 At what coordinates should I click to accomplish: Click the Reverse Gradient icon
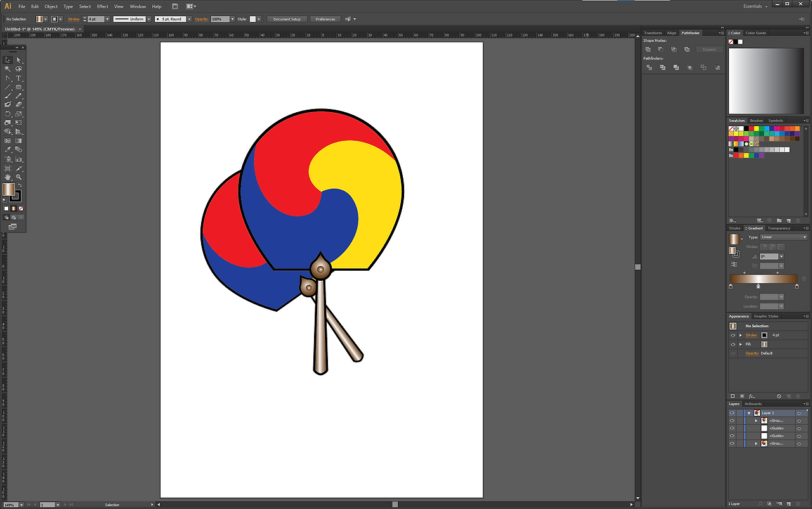(734, 264)
